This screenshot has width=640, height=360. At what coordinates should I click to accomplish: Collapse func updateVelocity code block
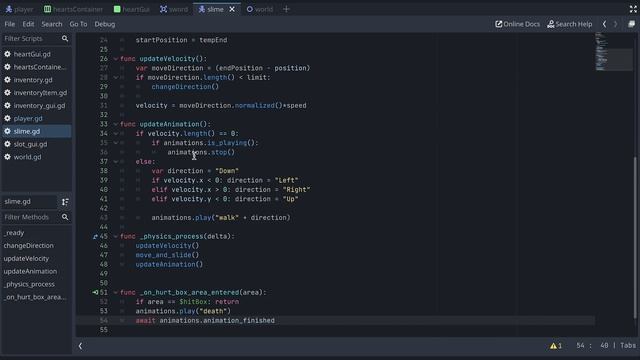pyautogui.click(x=116, y=59)
